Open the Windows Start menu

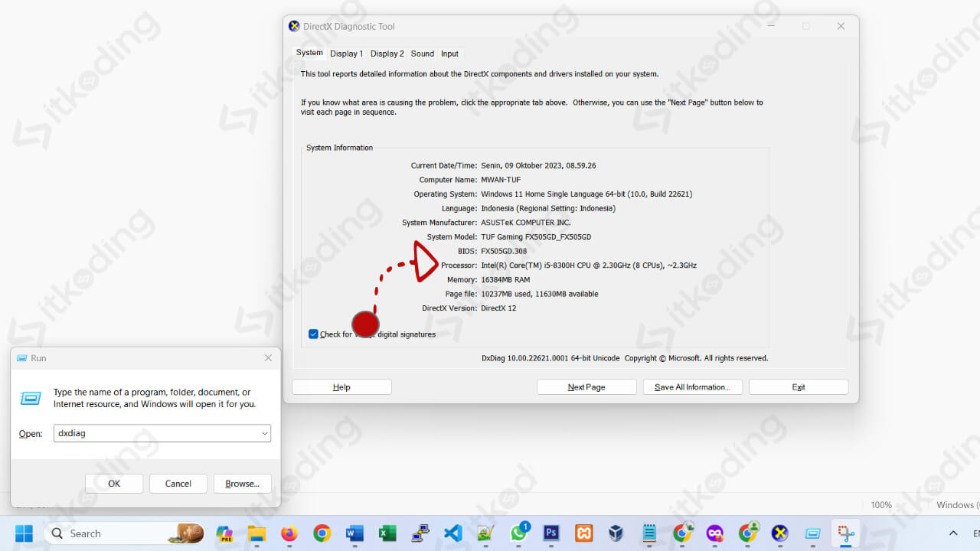(x=24, y=533)
